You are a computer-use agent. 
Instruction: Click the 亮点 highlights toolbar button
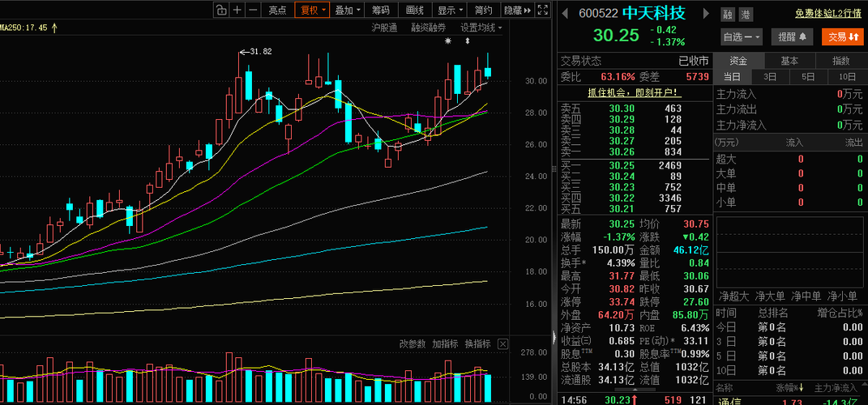[x=277, y=10]
